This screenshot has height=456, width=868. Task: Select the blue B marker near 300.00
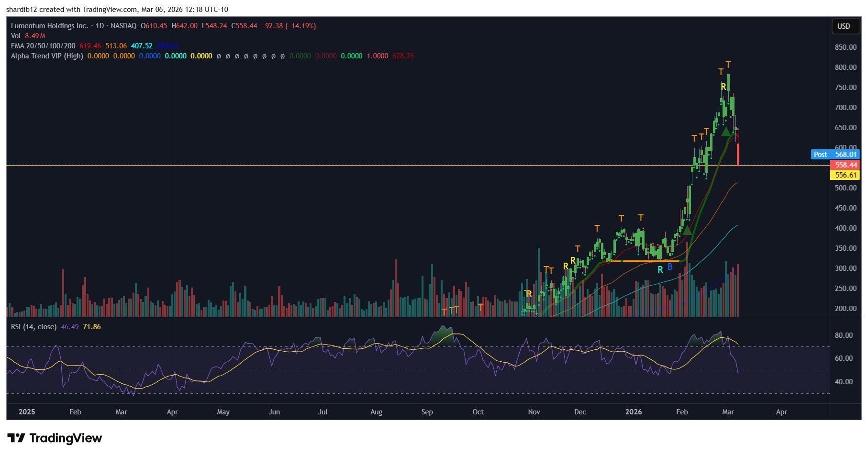(x=670, y=267)
